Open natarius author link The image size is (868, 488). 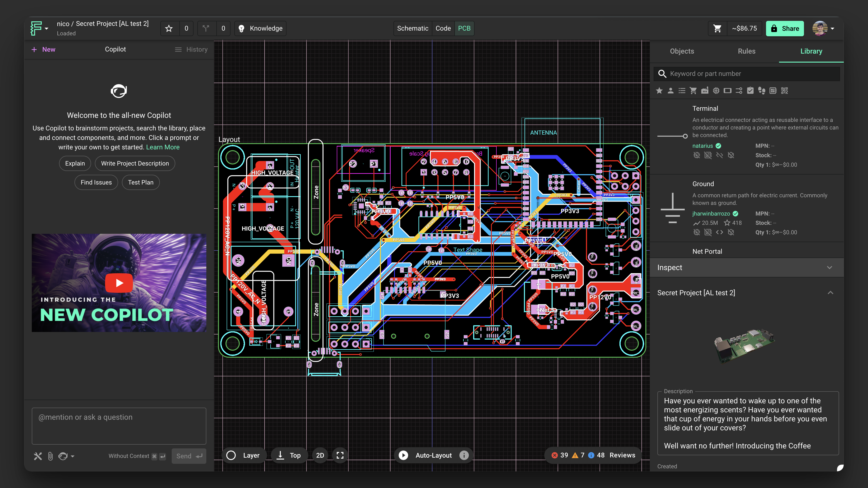click(702, 146)
